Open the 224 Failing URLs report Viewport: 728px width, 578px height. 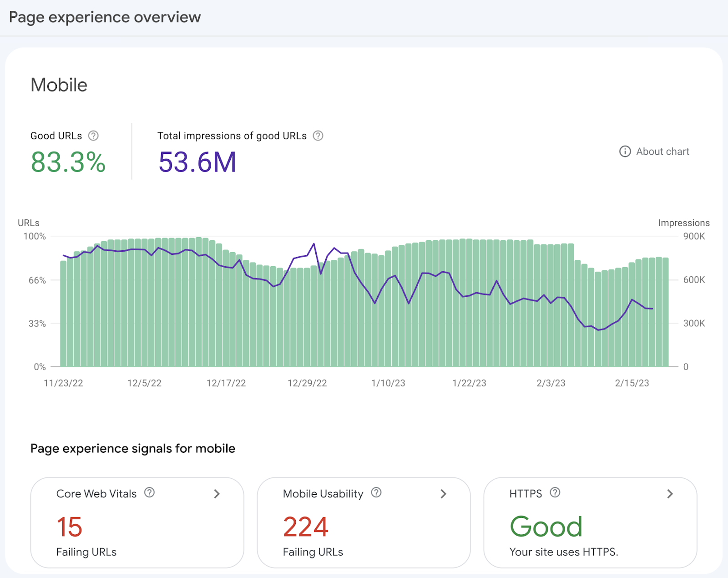pos(306,527)
